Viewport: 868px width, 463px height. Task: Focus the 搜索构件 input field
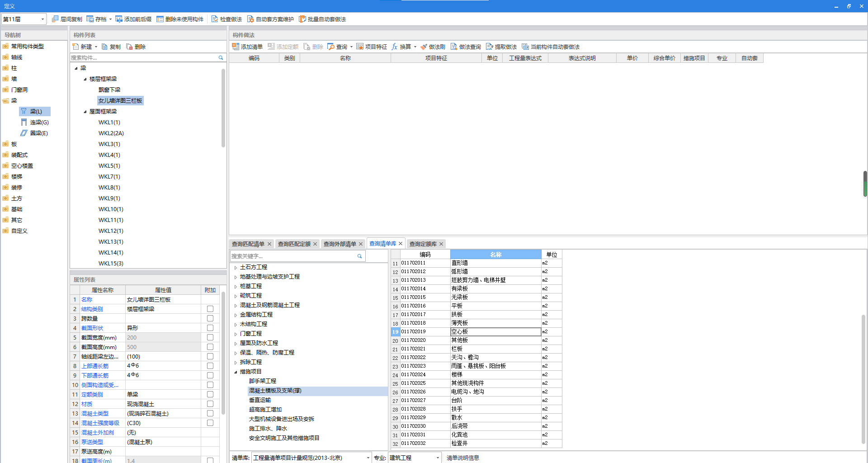144,57
